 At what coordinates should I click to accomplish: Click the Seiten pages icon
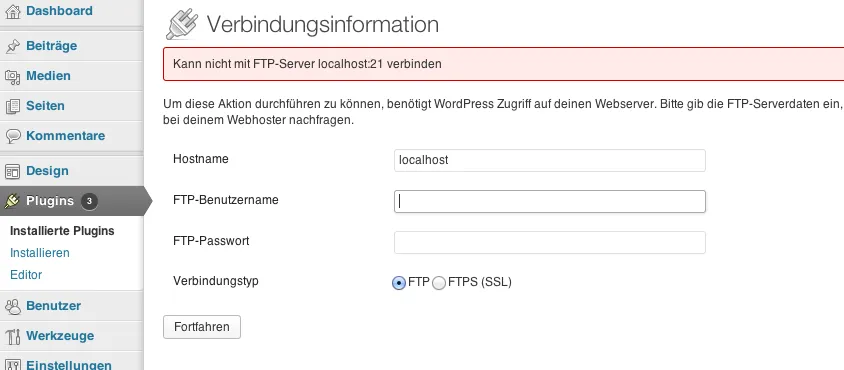tap(12, 106)
